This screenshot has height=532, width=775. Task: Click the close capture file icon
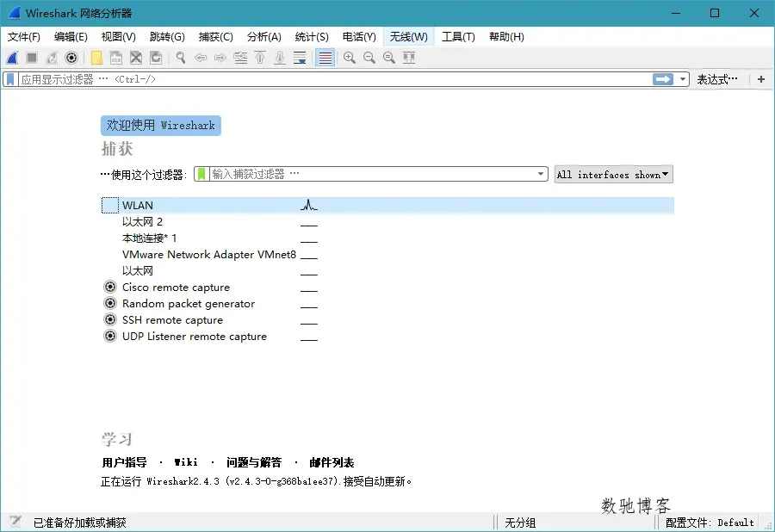[x=136, y=58]
